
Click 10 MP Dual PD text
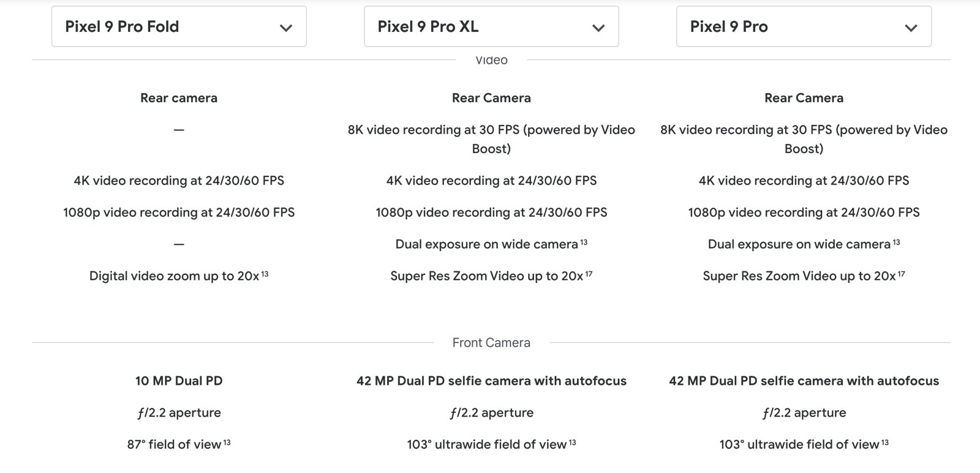[x=179, y=380]
